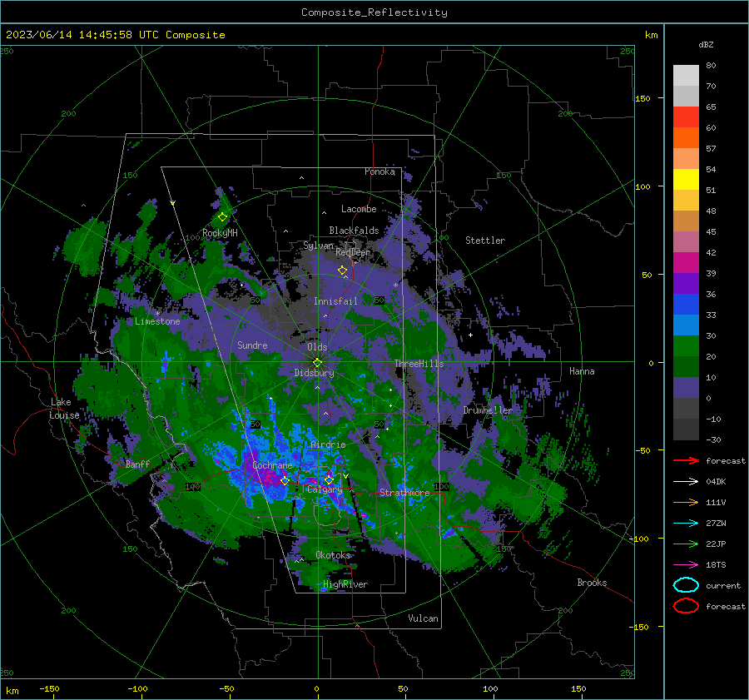
Task: Click yellow diamond marker above Calgary label
Action: 329,479
